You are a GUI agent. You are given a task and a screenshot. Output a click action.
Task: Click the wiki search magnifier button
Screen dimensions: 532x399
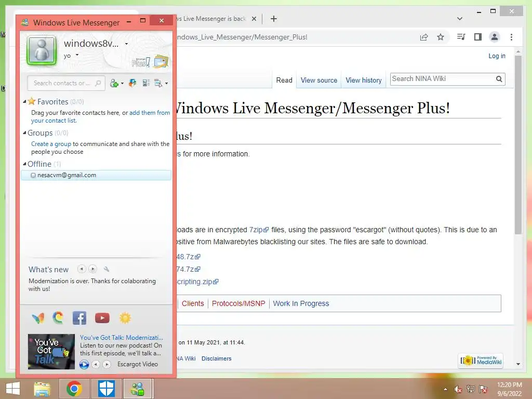(x=499, y=79)
